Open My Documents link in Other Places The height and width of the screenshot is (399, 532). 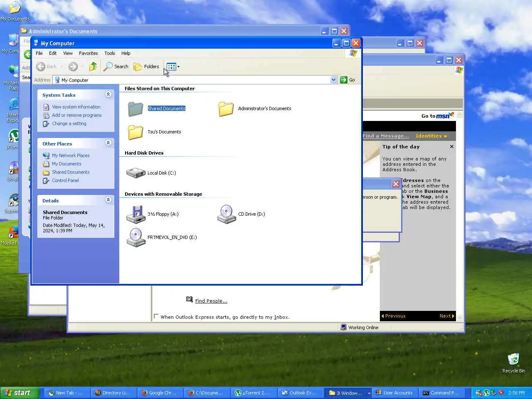coord(66,164)
